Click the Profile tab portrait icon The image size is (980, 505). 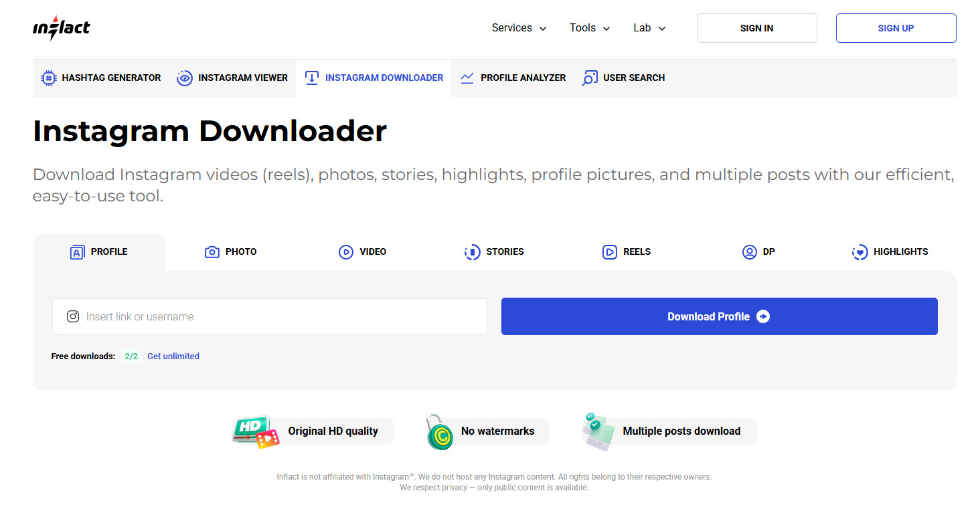78,252
